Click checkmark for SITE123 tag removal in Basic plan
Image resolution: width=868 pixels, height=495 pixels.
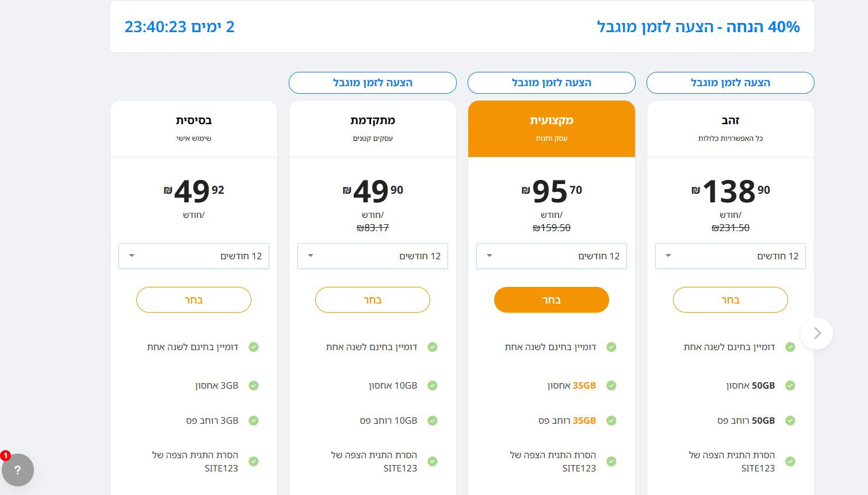coord(254,462)
